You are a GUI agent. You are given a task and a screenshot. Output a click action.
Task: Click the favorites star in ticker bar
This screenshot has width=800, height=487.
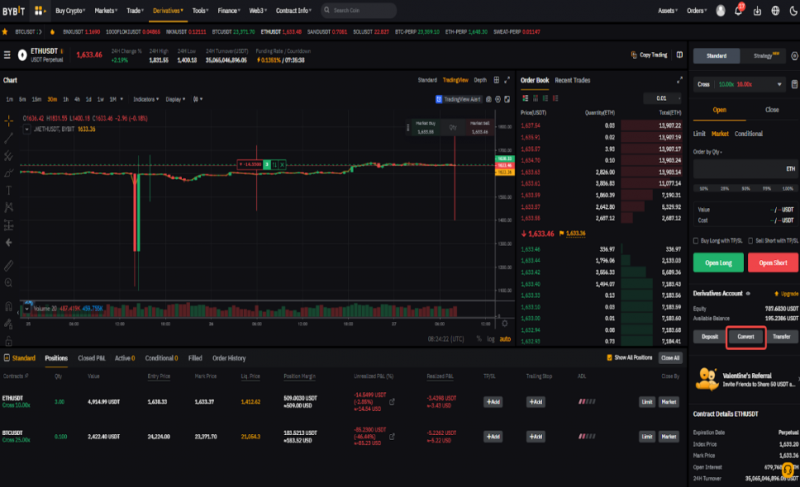(x=5, y=32)
